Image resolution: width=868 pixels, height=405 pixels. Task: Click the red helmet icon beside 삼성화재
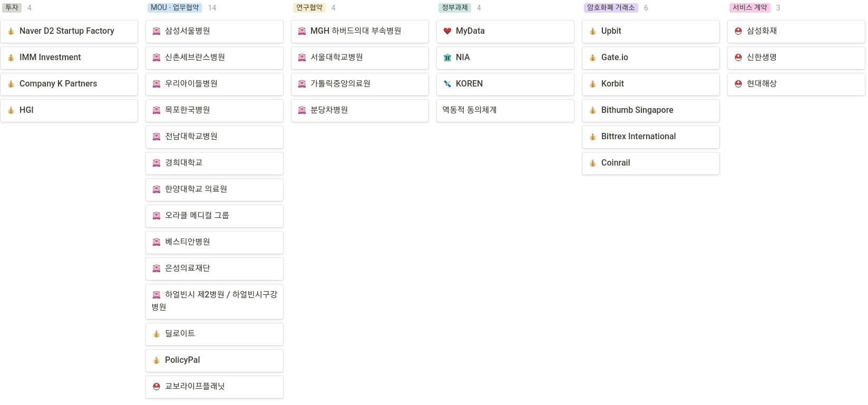coord(738,31)
